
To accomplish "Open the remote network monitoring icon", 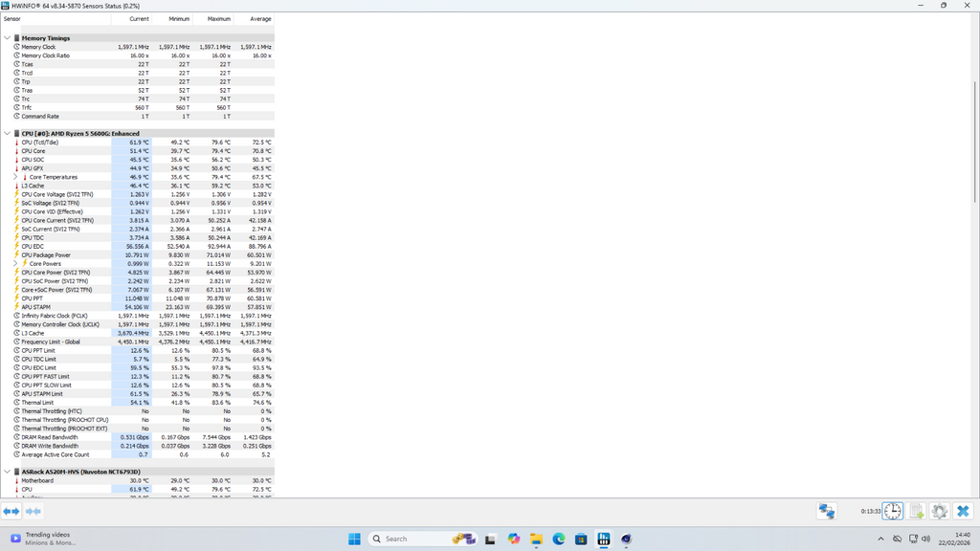I will point(827,512).
